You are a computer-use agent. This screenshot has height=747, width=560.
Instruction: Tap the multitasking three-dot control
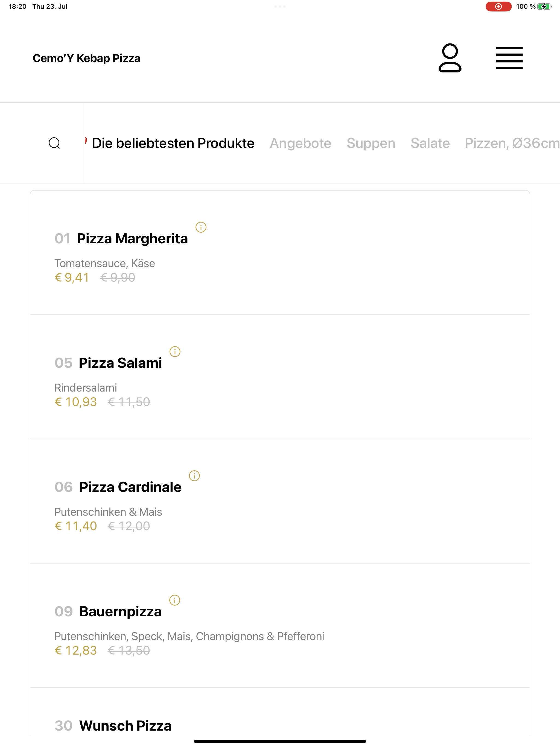pyautogui.click(x=280, y=6)
